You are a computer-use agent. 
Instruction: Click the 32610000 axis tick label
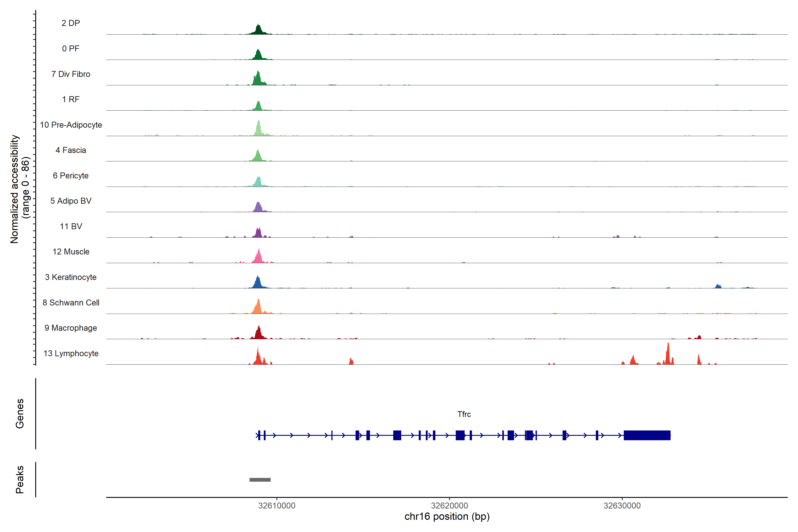[x=276, y=506]
